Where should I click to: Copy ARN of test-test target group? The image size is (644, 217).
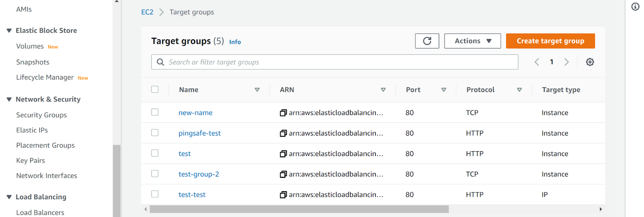(283, 195)
